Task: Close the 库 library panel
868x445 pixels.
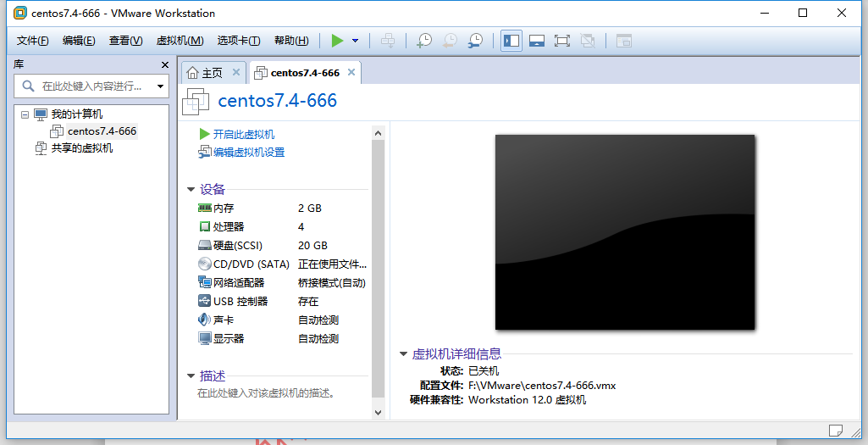Action: point(164,64)
